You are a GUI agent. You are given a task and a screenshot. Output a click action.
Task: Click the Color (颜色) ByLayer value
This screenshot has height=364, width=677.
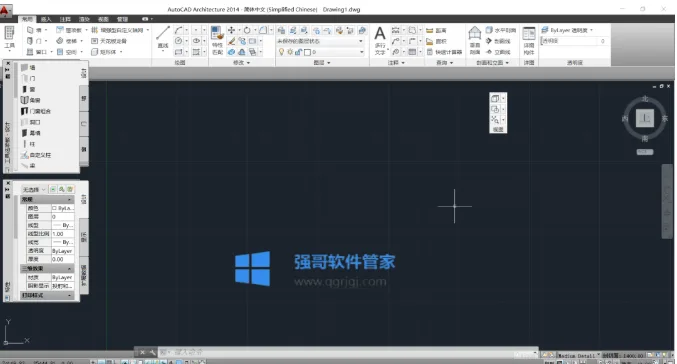pyautogui.click(x=63, y=208)
